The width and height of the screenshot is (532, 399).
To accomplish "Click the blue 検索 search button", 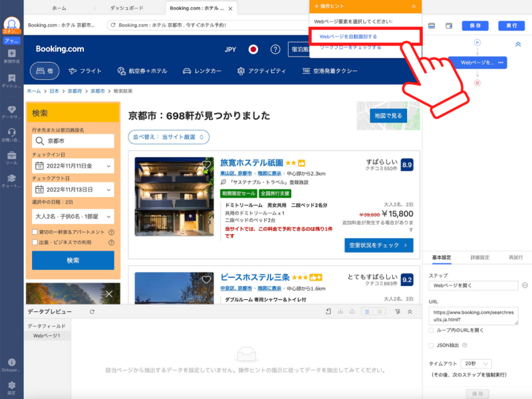I will point(73,260).
